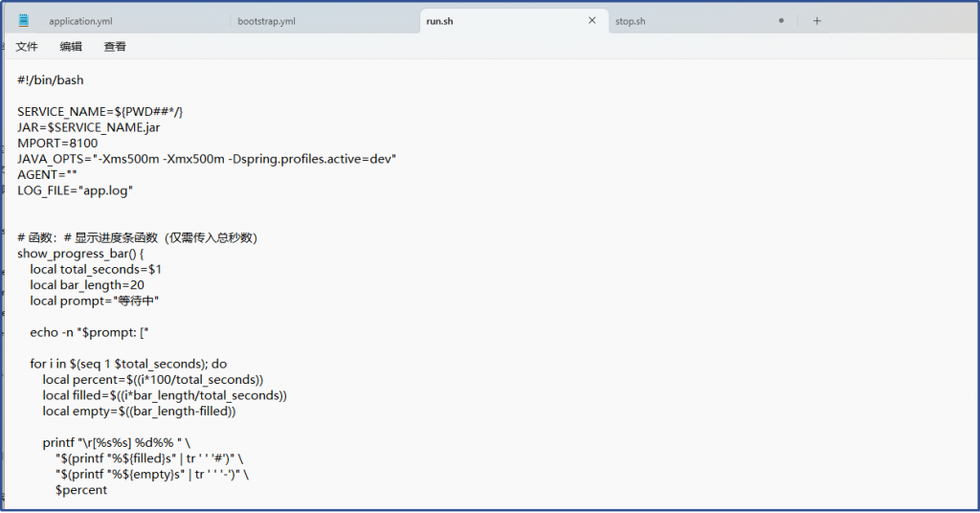Close the run.sh tab
This screenshot has height=513, width=980.
click(x=591, y=20)
